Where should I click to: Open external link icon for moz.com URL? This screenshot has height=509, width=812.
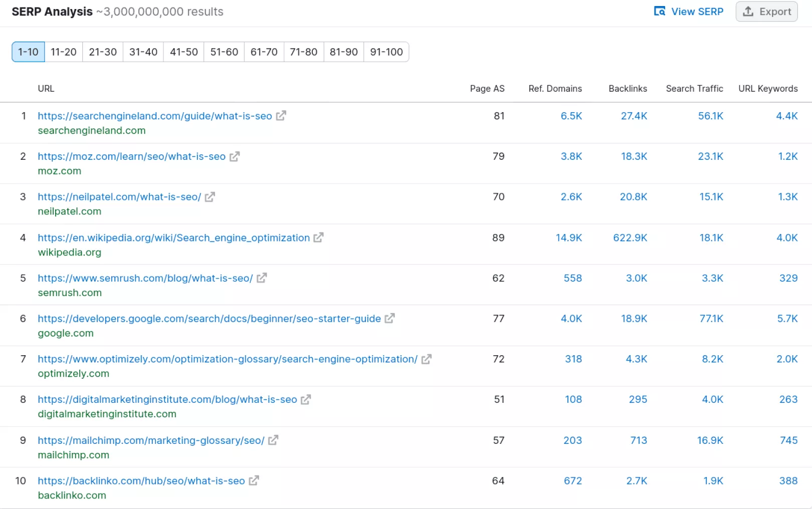click(x=235, y=156)
